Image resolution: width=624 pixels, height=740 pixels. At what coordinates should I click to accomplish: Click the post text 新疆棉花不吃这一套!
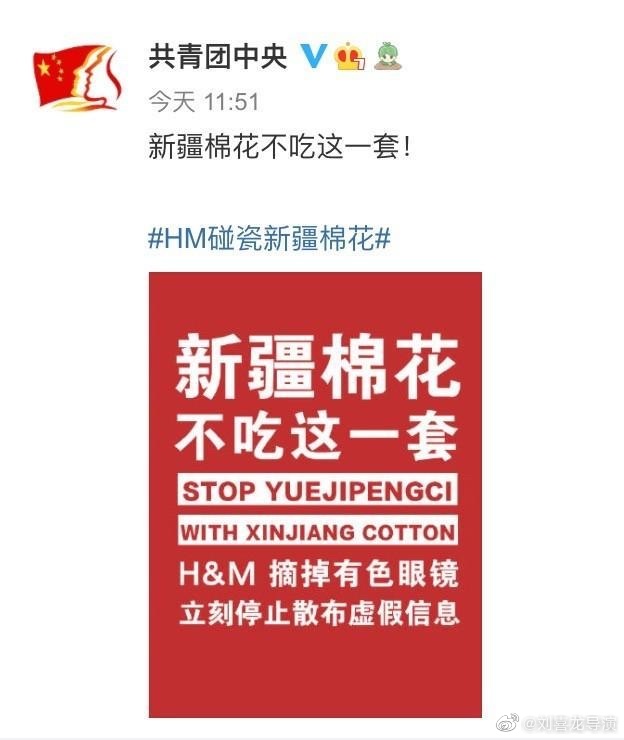280,146
